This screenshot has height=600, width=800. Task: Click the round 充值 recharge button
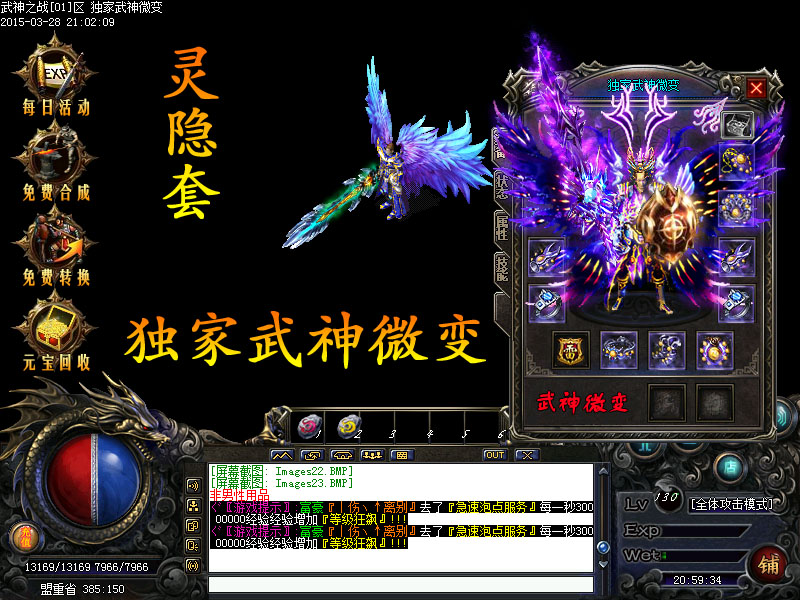pyautogui.click(x=26, y=538)
